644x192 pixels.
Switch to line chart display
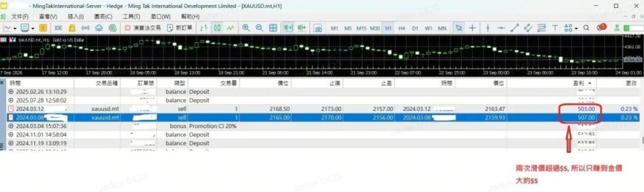click(x=230, y=28)
